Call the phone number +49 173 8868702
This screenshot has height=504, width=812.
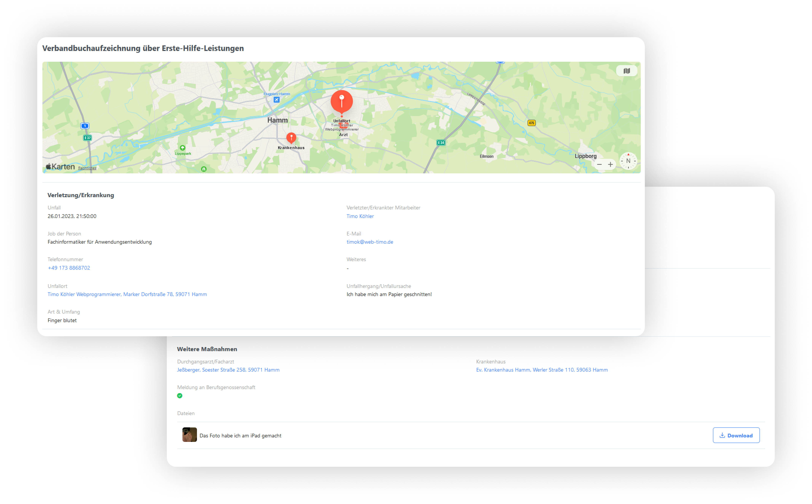tap(69, 268)
